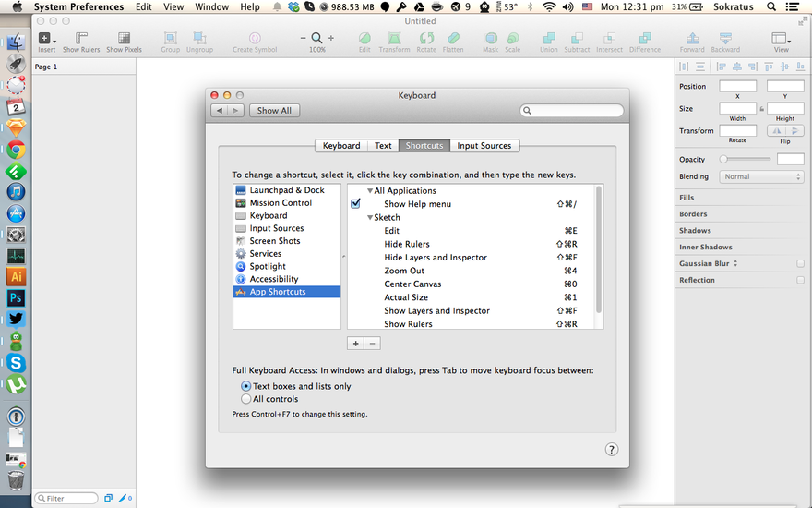Go back with the left arrow button

(x=220, y=111)
